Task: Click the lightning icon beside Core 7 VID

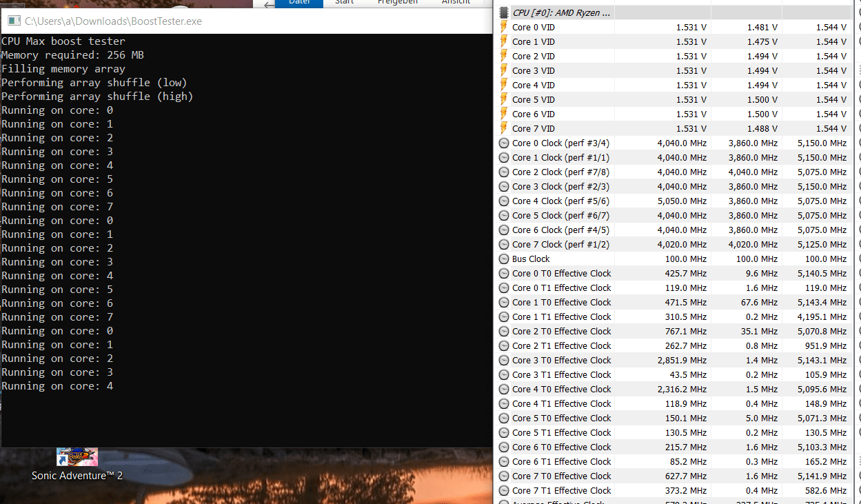Action: 505,128
